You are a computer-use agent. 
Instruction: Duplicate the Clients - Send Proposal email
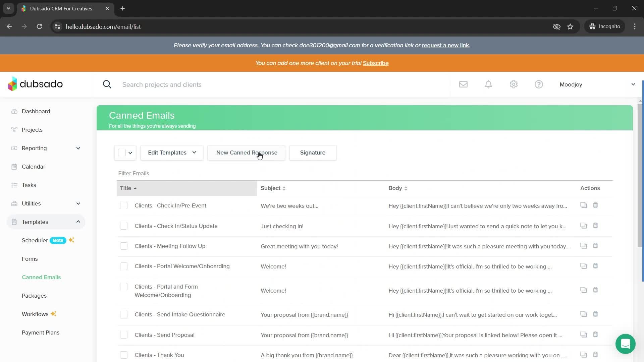click(x=584, y=335)
